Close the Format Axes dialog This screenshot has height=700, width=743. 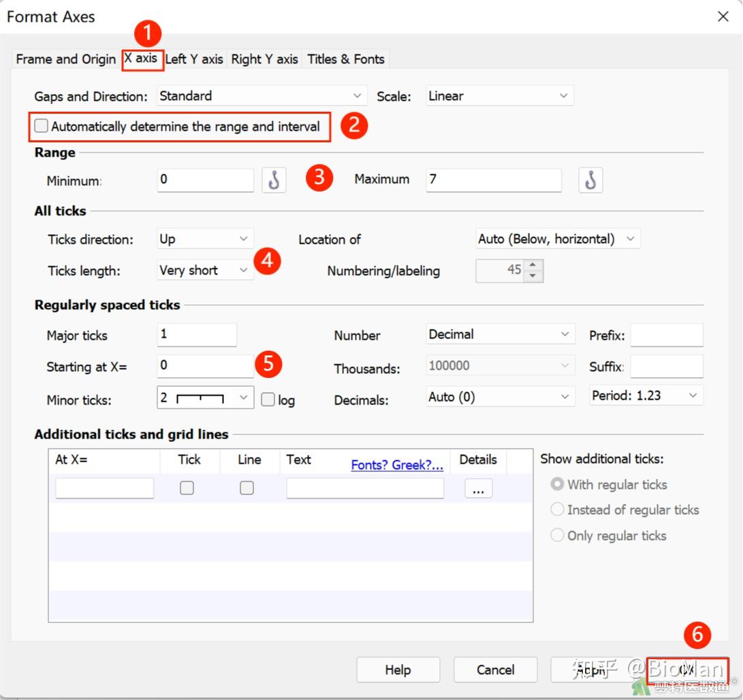point(723,16)
